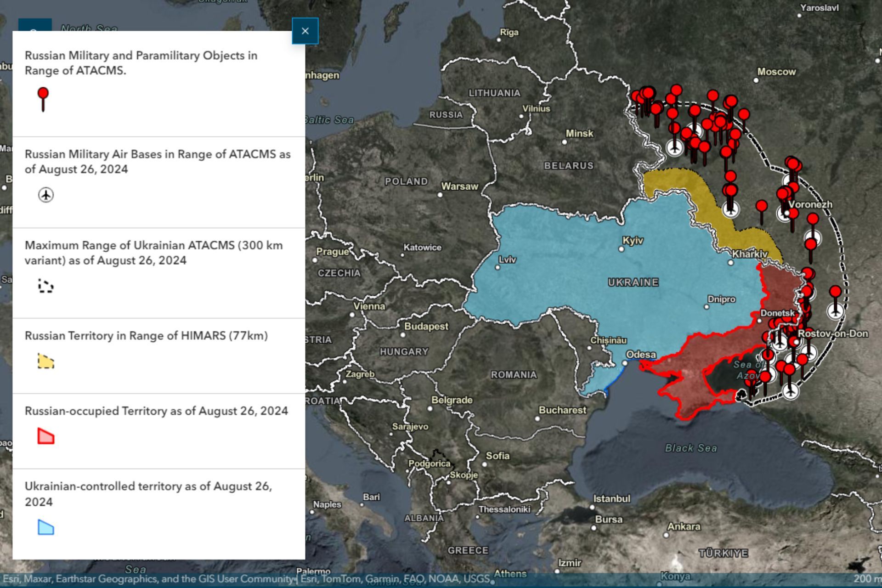The height and width of the screenshot is (588, 882).
Task: Click the air base marker east of Donetsk
Action: [x=835, y=311]
